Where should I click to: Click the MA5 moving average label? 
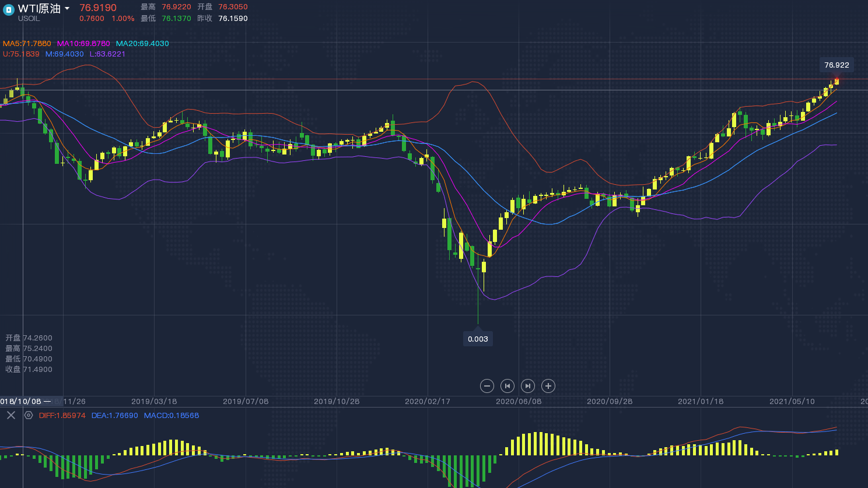(27, 44)
